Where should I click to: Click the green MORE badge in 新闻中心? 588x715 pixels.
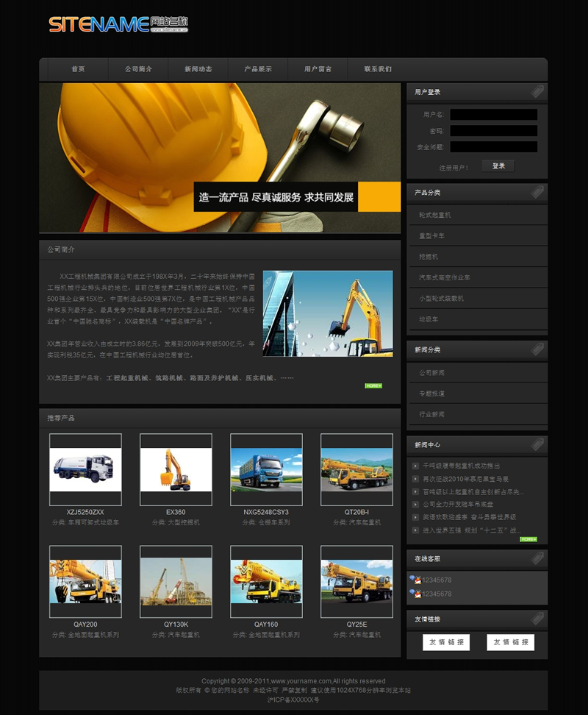coord(528,539)
